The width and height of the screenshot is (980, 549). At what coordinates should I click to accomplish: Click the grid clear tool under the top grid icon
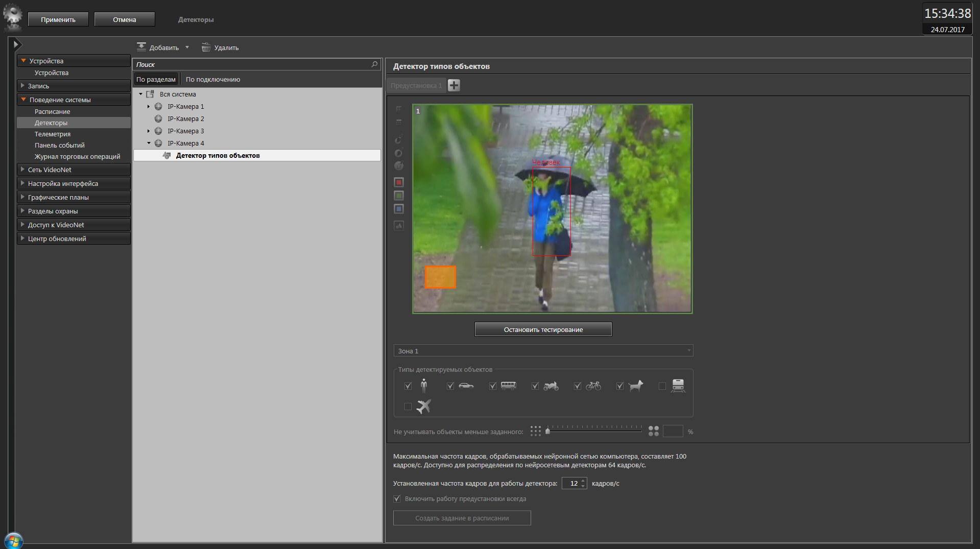click(399, 122)
